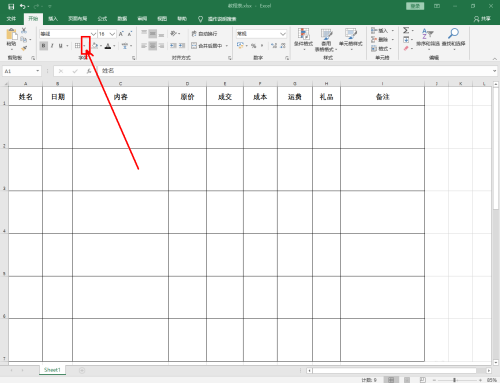Switch to the Formulas (公式) tab
Image resolution: width=500 pixels, height=383 pixels.
click(102, 19)
